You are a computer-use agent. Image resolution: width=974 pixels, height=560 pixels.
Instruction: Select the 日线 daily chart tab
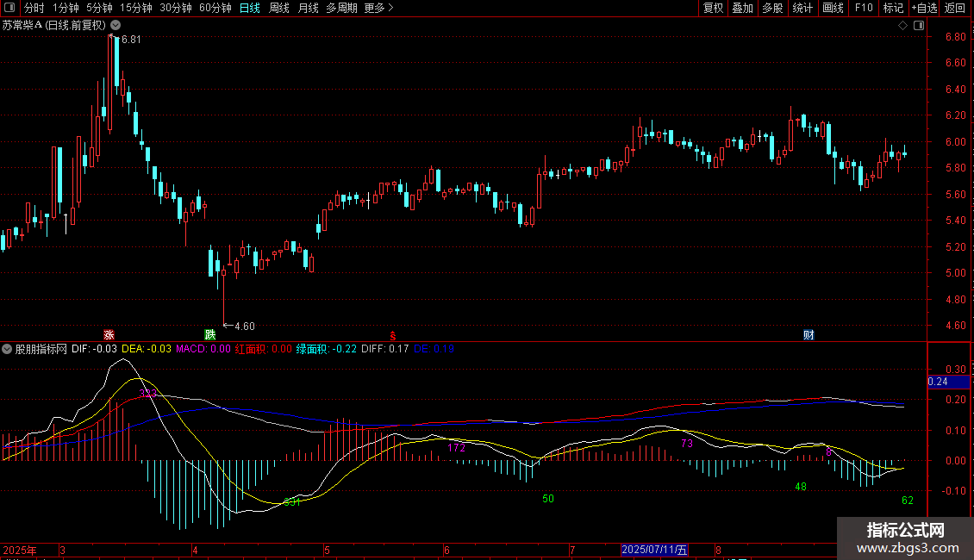click(250, 8)
